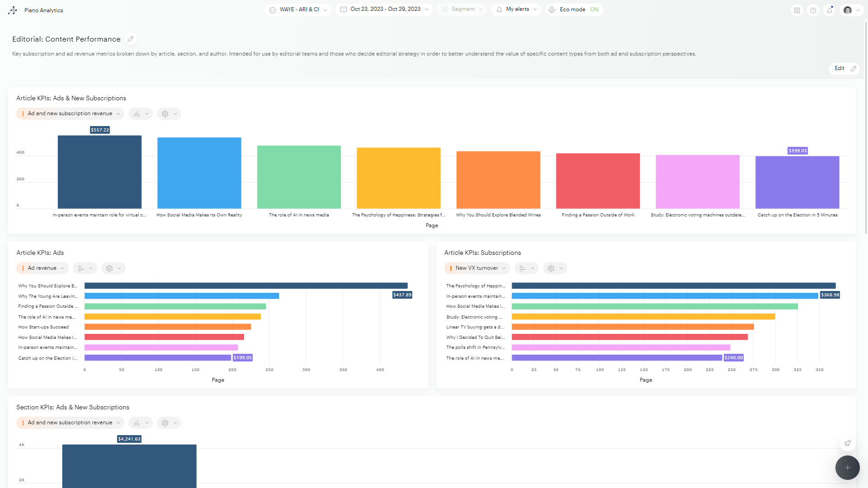868x488 pixels.
Task: Click the orange Blended Wines bar
Action: pos(498,180)
